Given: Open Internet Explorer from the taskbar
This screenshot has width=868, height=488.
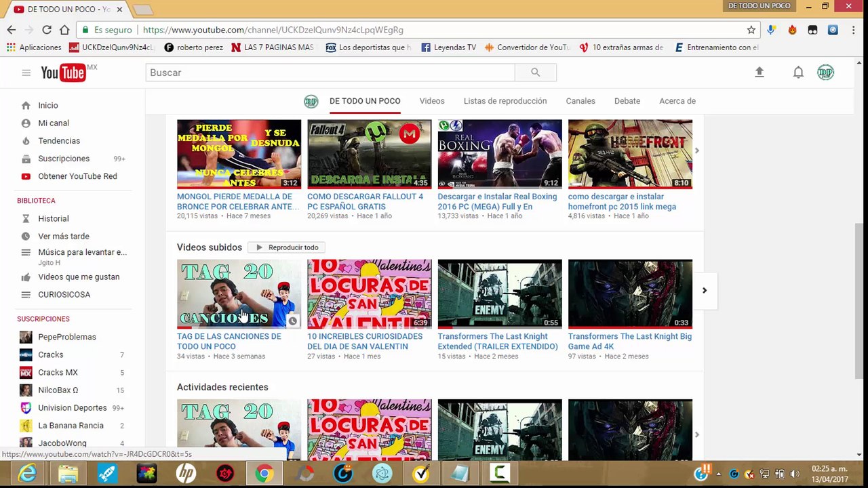Looking at the screenshot, I should coord(28,474).
